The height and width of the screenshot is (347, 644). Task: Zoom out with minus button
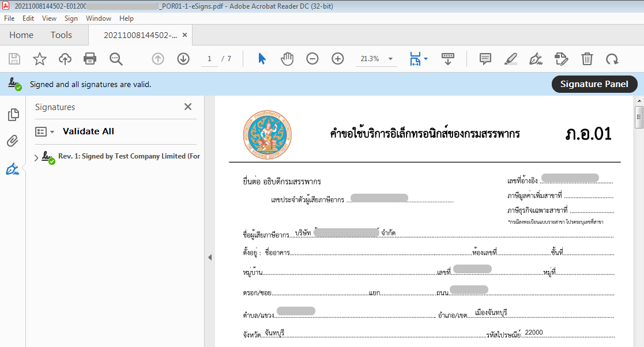312,59
